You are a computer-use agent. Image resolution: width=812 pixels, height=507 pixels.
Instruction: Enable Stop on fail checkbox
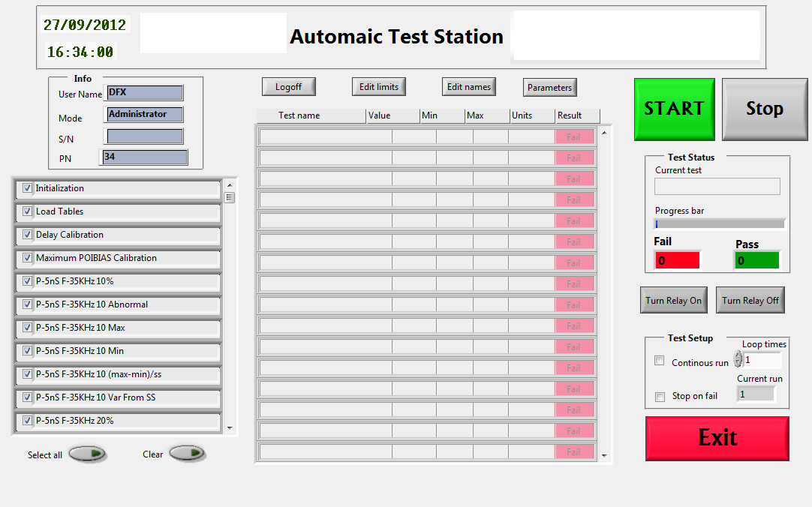(660, 397)
